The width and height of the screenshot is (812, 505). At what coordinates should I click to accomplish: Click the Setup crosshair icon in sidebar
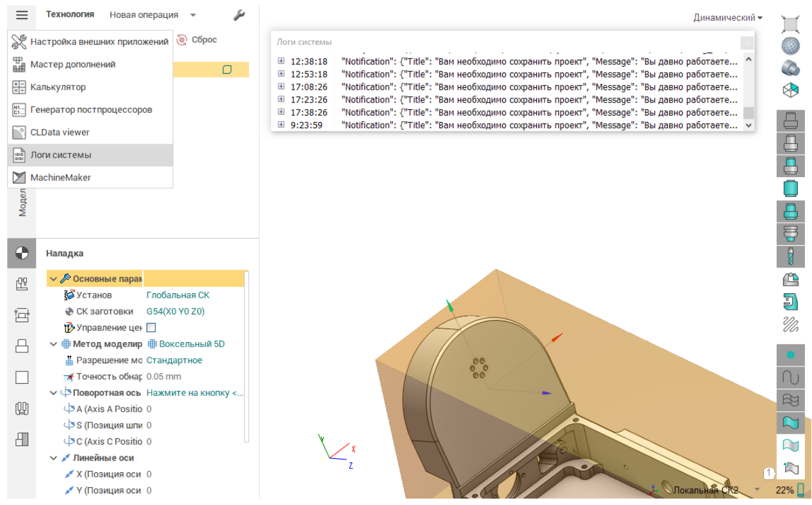[22, 253]
